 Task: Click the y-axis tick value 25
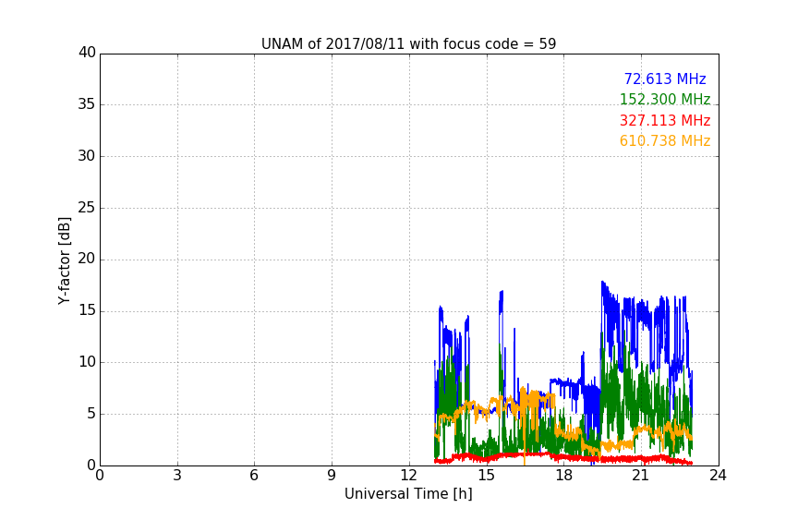click(x=87, y=208)
